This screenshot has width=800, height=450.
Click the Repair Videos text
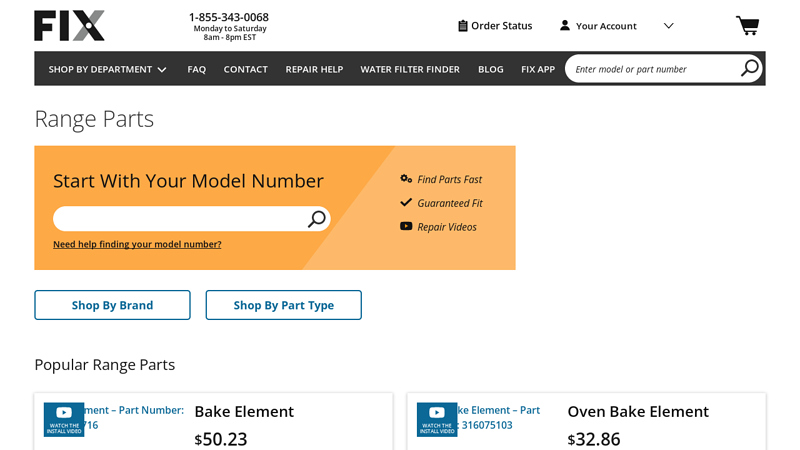[447, 227]
